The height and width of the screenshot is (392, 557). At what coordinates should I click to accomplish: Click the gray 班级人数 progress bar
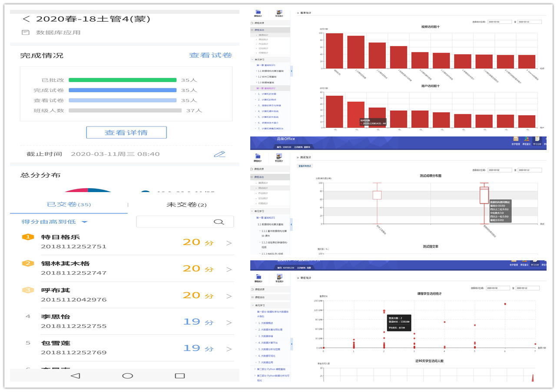click(x=125, y=110)
